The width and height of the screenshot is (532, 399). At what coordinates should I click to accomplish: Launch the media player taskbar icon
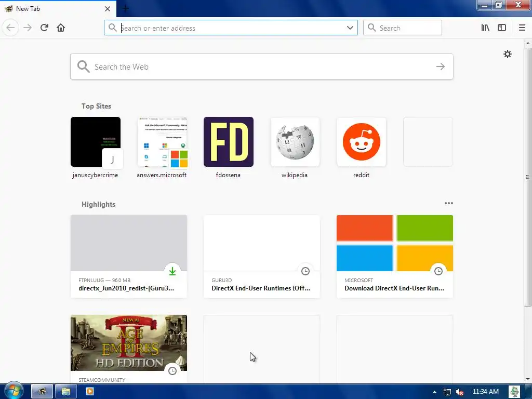tap(89, 392)
